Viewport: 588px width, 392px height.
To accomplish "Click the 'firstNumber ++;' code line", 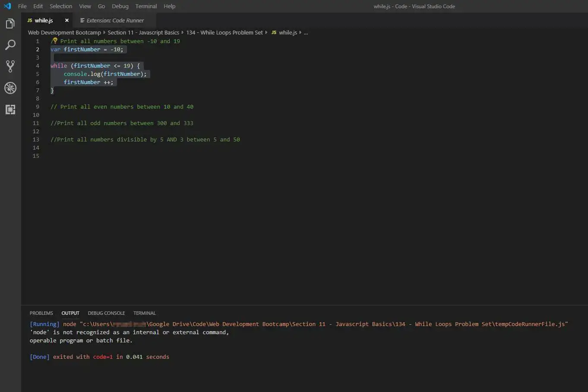I will (89, 82).
